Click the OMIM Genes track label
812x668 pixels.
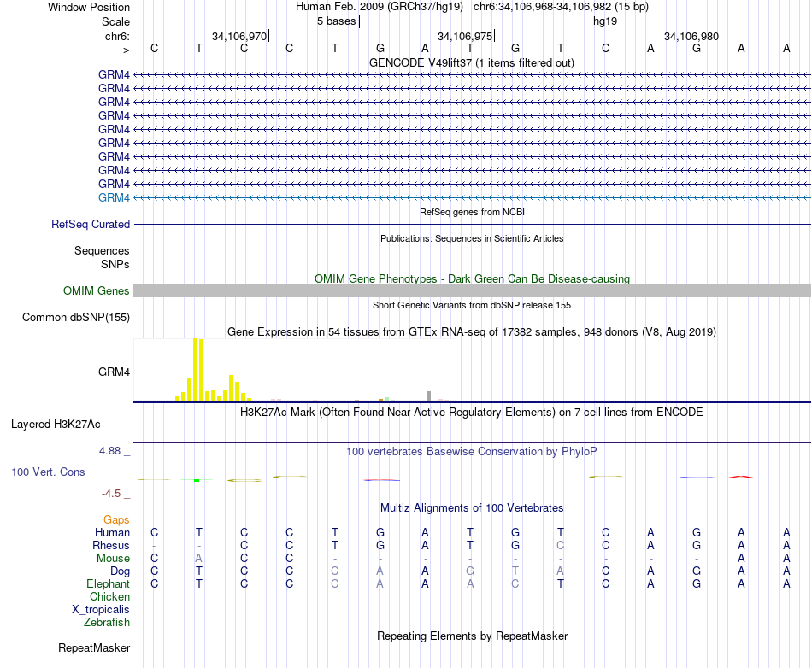tap(96, 290)
